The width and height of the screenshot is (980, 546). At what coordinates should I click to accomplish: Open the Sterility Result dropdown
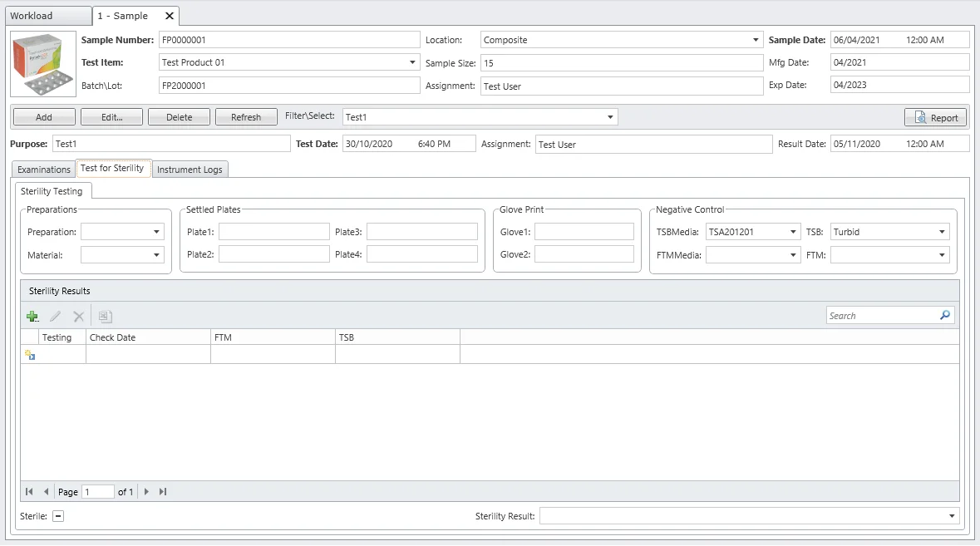pos(952,516)
